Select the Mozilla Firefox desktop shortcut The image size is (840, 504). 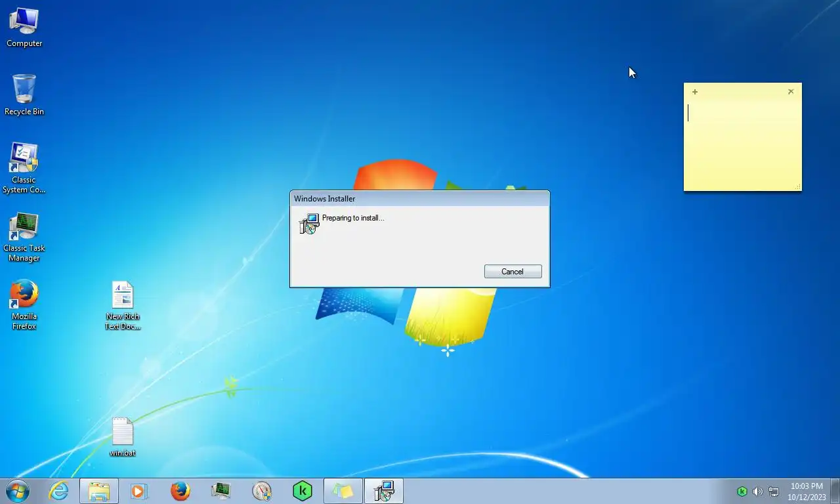click(24, 304)
